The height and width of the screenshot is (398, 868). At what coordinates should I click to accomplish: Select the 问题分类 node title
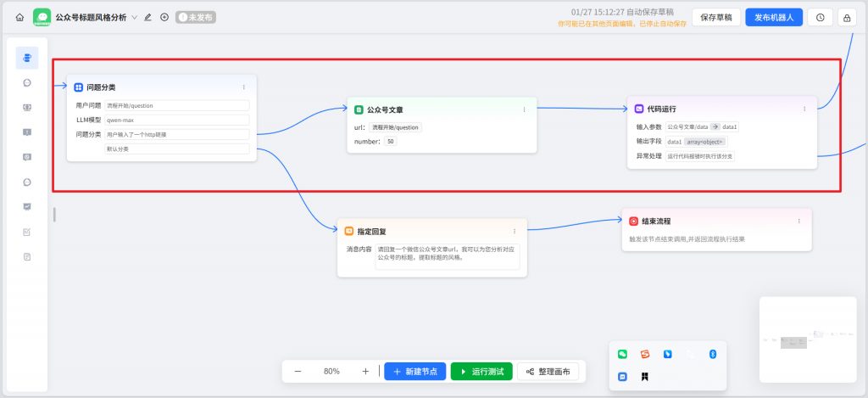click(x=101, y=87)
